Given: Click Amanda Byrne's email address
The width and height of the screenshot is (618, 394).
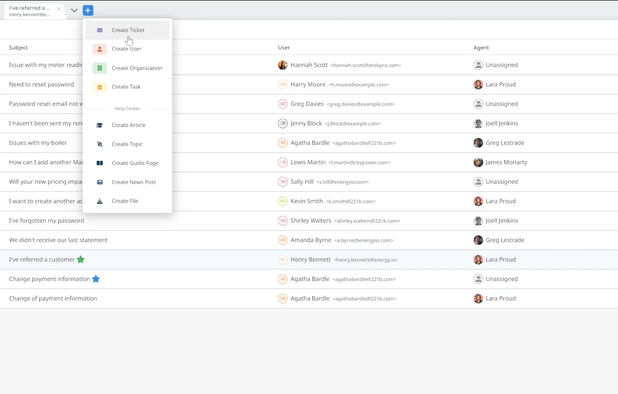Looking at the screenshot, I should 363,240.
